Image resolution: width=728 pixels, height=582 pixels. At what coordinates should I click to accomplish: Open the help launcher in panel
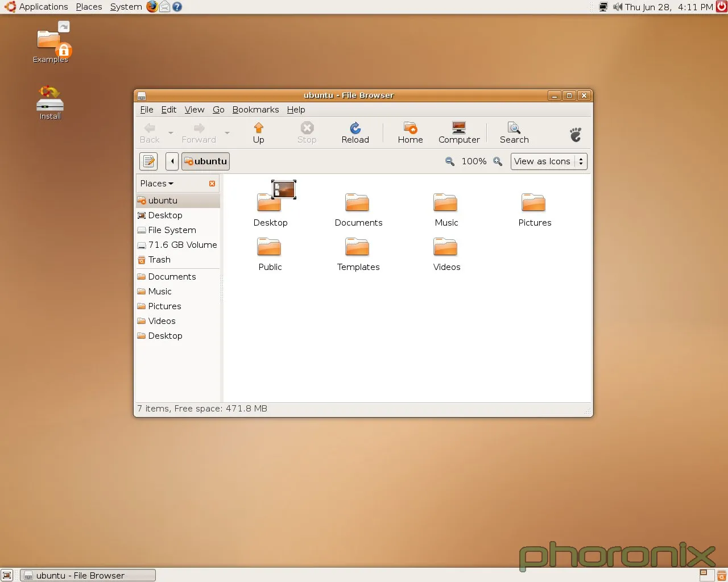point(177,7)
